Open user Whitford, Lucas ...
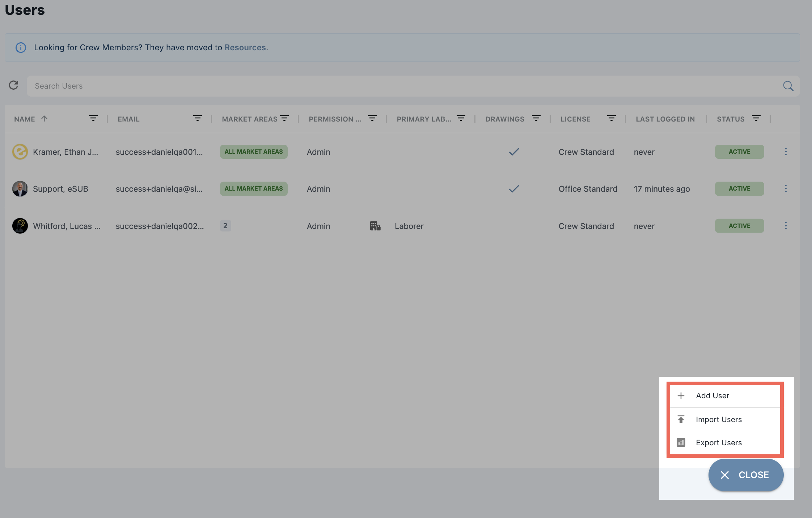The width and height of the screenshot is (812, 518). [67, 226]
